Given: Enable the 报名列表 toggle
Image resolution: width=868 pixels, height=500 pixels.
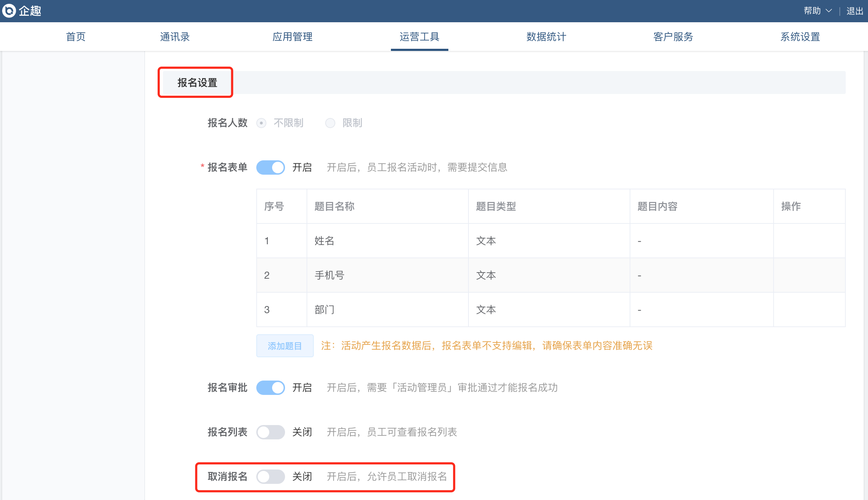Looking at the screenshot, I should pos(271,432).
